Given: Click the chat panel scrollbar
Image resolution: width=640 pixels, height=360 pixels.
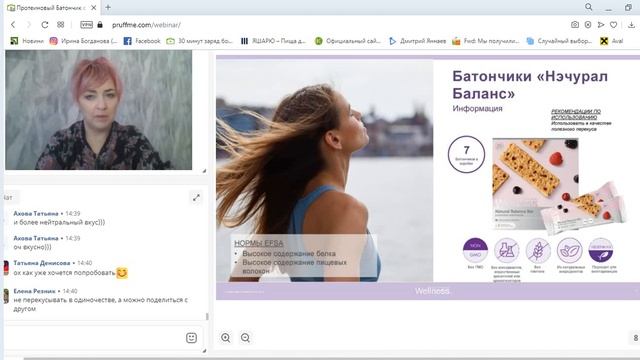Looking at the screenshot, I should click(207, 316).
